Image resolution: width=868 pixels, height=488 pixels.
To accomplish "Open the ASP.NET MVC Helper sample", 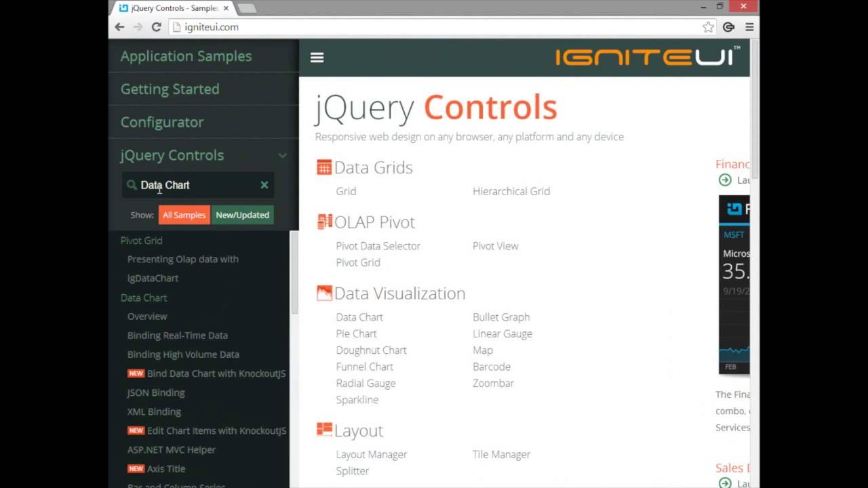I will pyautogui.click(x=172, y=449).
